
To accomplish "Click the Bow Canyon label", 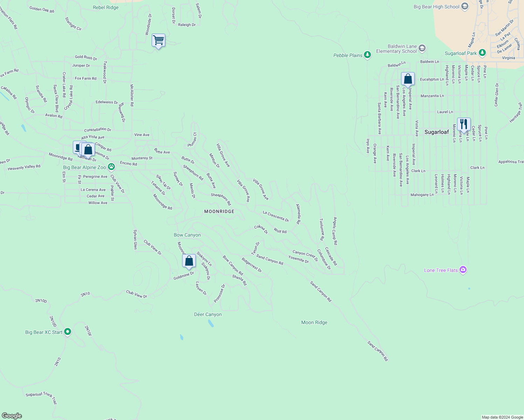I will tap(187, 235).
